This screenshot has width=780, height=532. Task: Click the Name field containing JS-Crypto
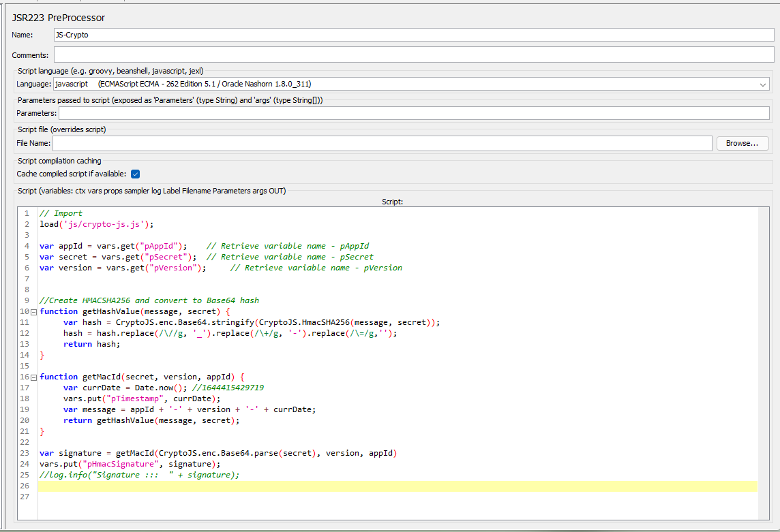413,35
